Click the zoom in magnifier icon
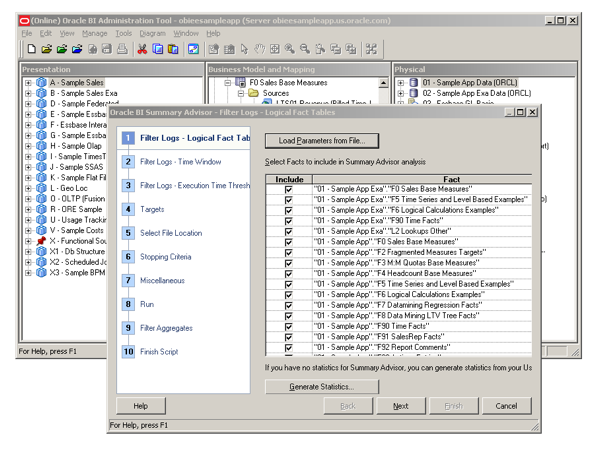The height and width of the screenshot is (449, 600). pyautogui.click(x=290, y=49)
